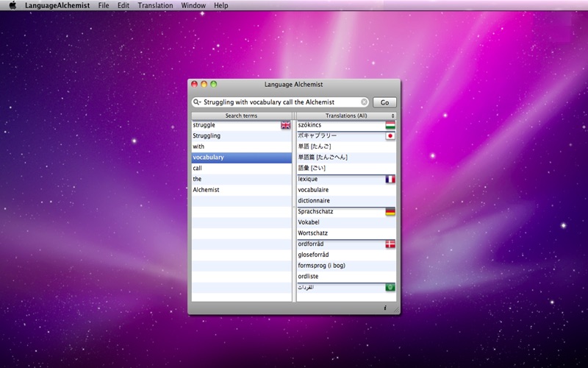
Task: Select the Arabic translation row
Action: tap(346, 288)
